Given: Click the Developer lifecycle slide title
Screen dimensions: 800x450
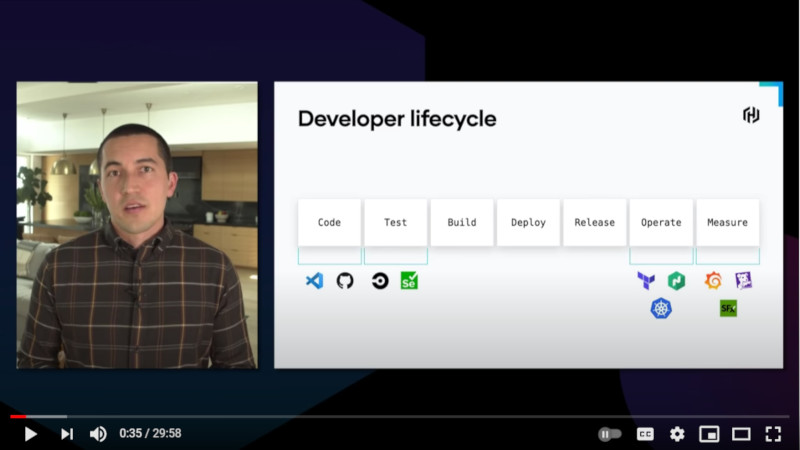Looking at the screenshot, I should pos(397,119).
